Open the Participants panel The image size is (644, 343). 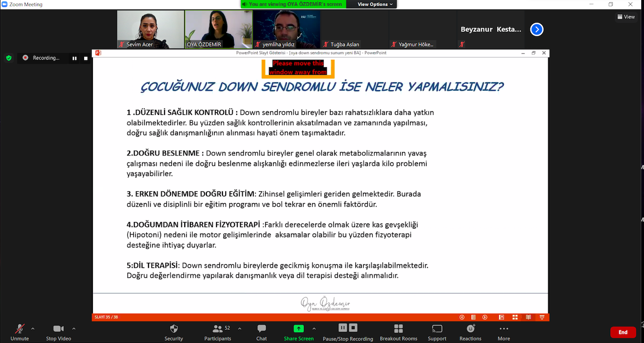point(218,329)
